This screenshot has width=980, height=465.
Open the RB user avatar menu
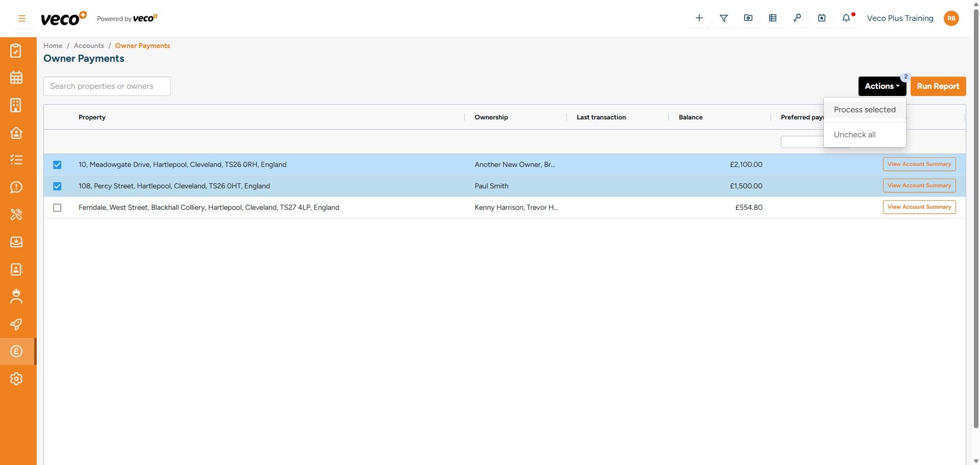(951, 18)
